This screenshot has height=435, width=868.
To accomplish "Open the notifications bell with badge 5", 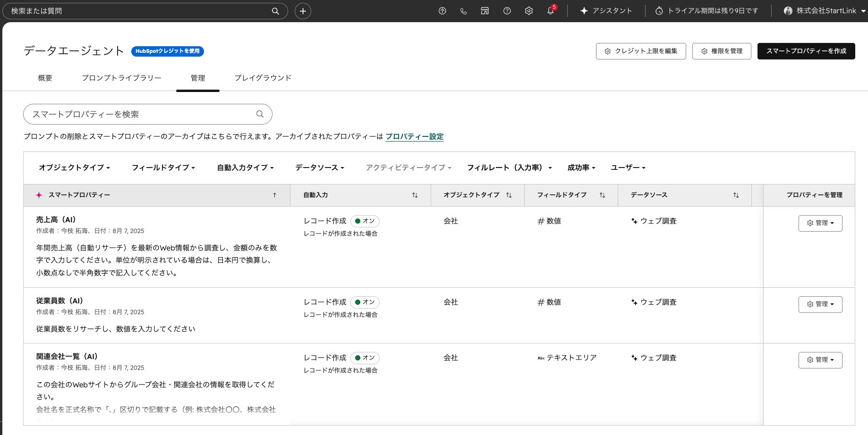I will coord(551,10).
